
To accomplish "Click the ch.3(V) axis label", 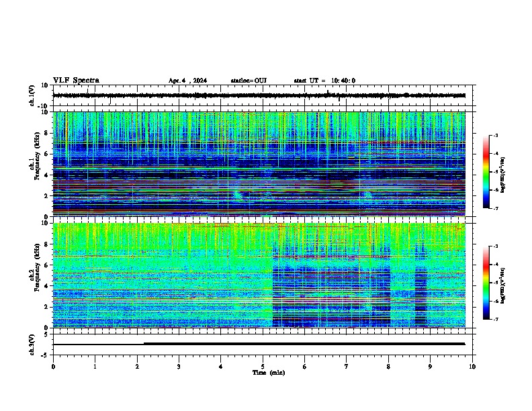I will [32, 345].
